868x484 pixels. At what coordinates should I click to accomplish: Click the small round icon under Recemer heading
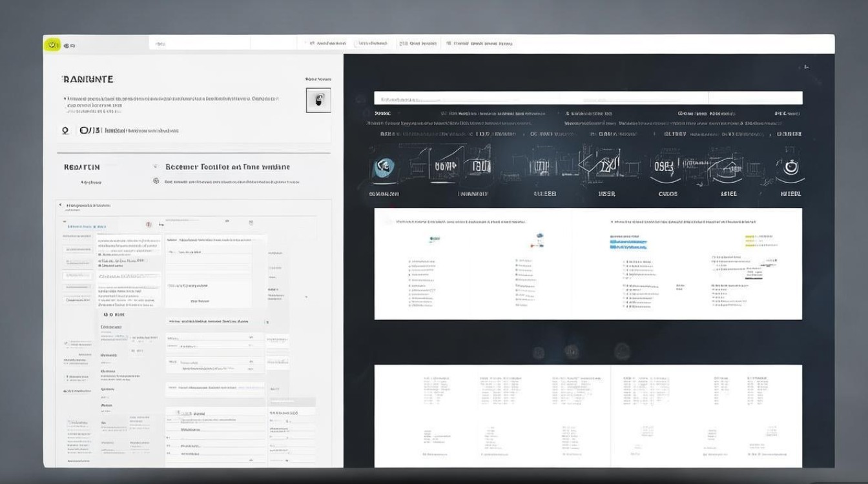pos(156,181)
